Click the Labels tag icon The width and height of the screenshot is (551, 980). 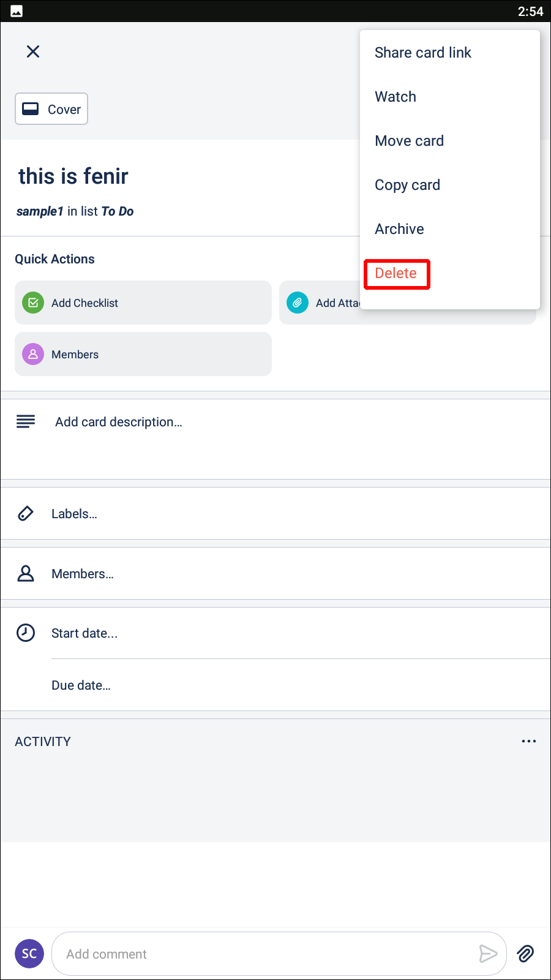tap(26, 513)
